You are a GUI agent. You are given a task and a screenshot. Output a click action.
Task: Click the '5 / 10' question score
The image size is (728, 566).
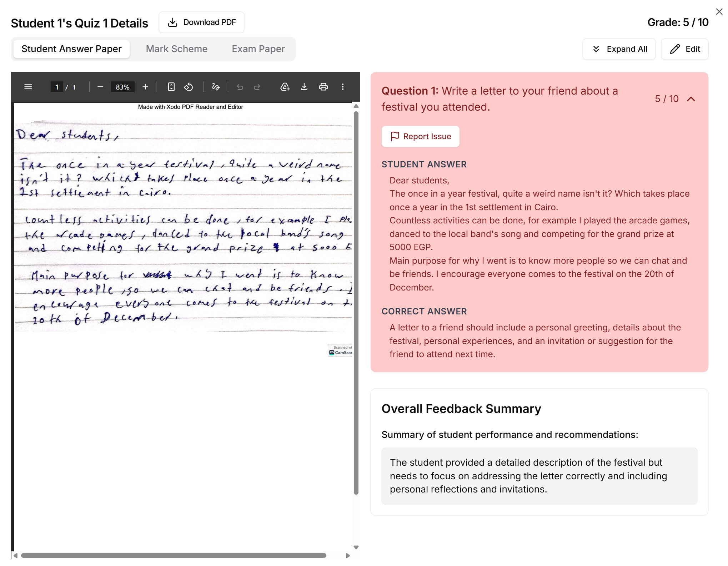[x=667, y=99]
